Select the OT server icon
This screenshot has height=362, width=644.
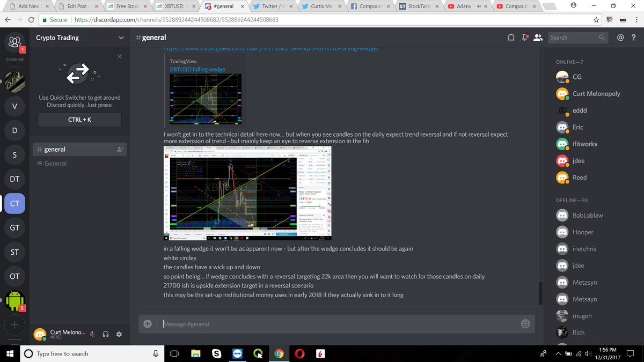click(14, 277)
